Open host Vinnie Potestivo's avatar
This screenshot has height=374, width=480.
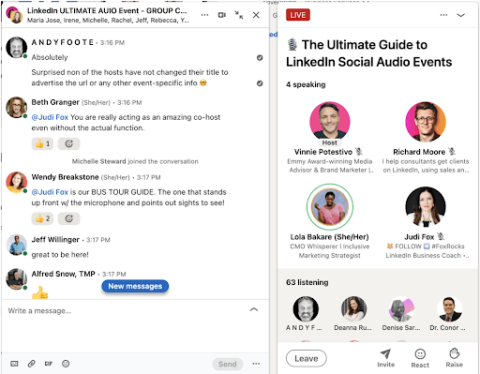330,122
